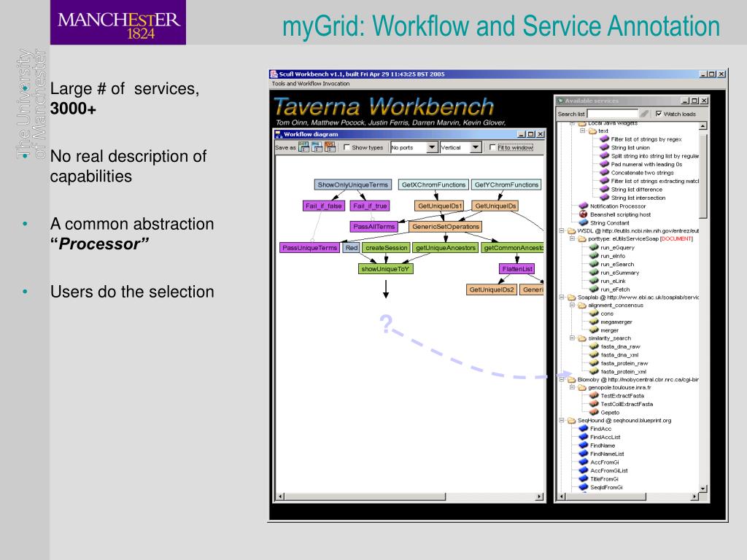Click the yellow cons Soaplab icon

[x=594, y=314]
